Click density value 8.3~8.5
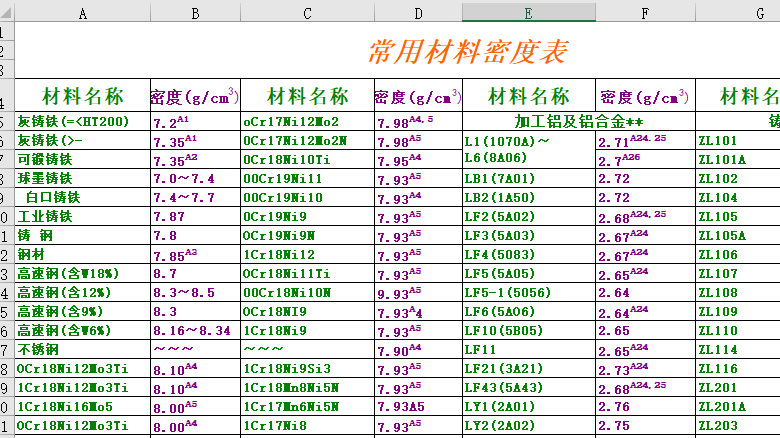This screenshot has width=780, height=438. [x=195, y=292]
